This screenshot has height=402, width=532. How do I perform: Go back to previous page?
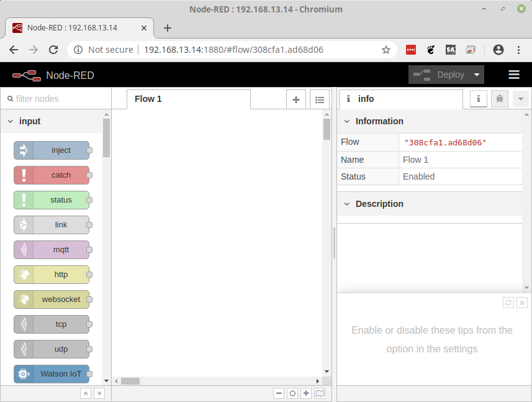(14, 50)
